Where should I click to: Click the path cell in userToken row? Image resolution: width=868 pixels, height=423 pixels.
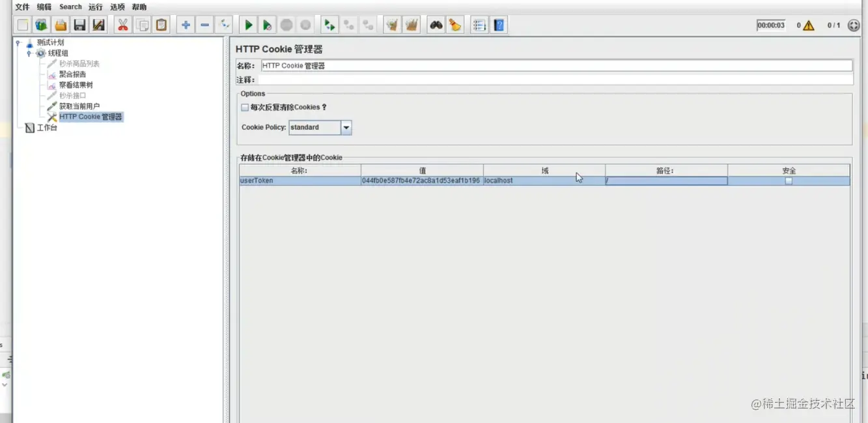666,181
